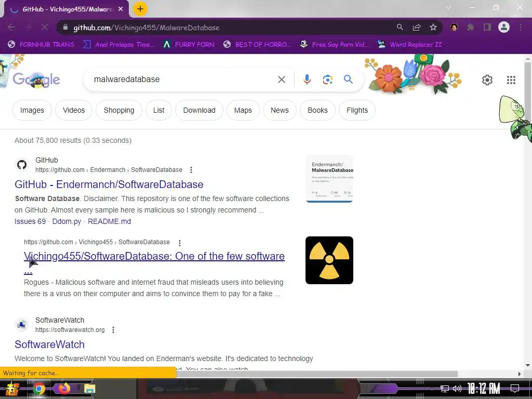
Task: Open more options for SoftwareWatch result
Action: [113, 330]
